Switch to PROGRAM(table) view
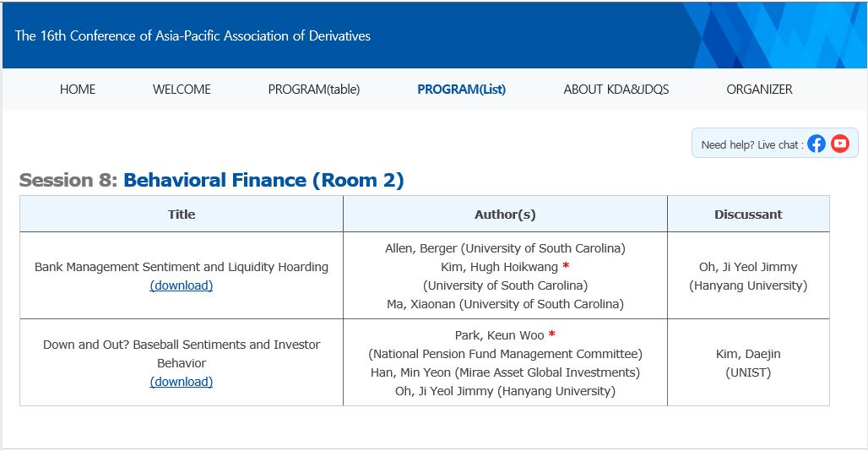 (314, 89)
